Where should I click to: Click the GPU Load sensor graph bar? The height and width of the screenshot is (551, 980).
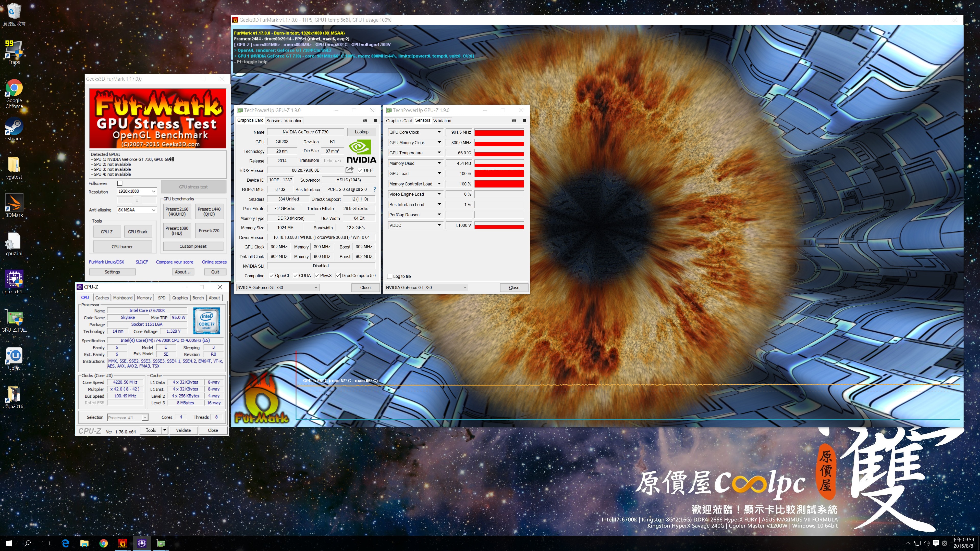coord(499,173)
